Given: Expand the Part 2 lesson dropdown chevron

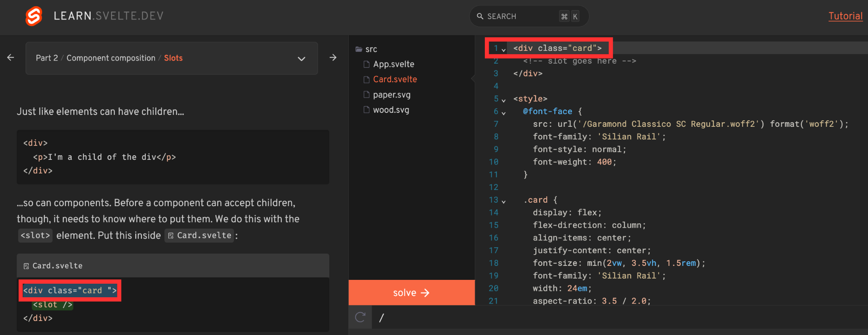Looking at the screenshot, I should [x=301, y=59].
